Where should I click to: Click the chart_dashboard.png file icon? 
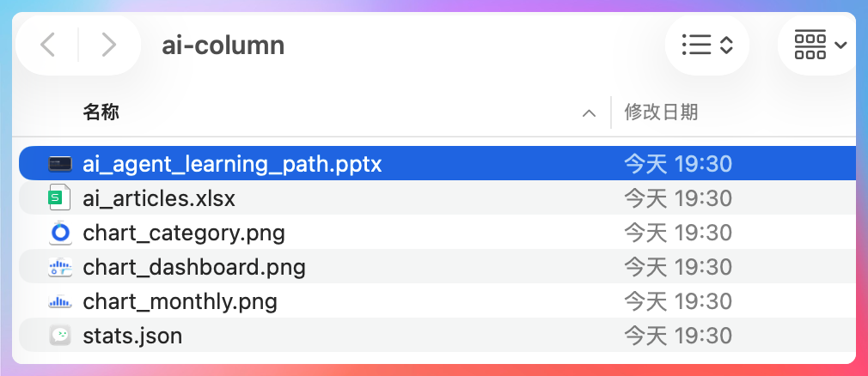[x=60, y=267]
